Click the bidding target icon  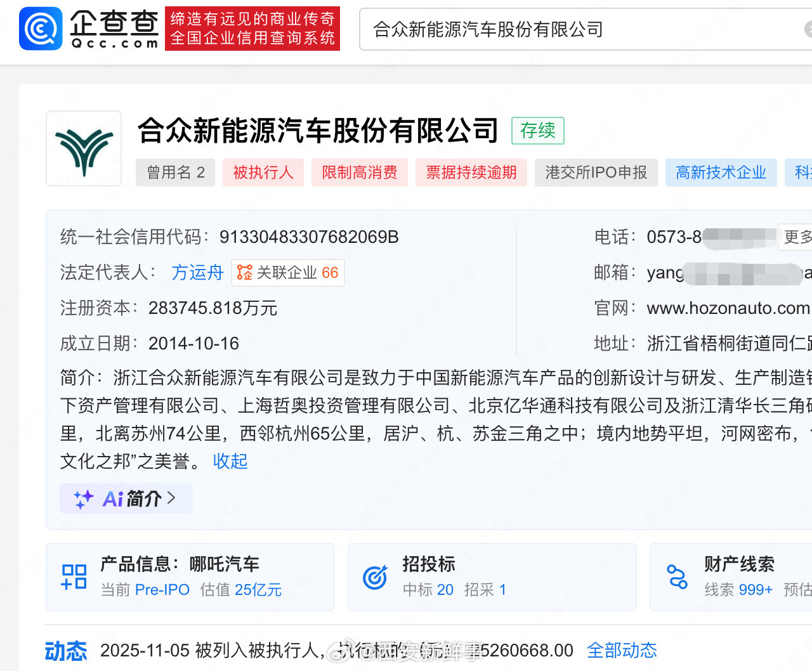[375, 577]
